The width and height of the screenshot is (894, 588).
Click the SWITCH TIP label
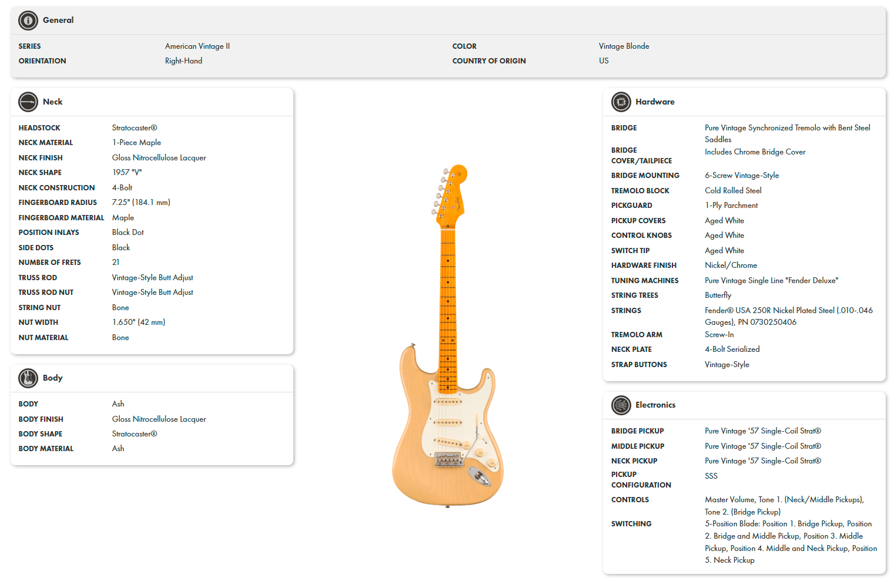tap(630, 251)
